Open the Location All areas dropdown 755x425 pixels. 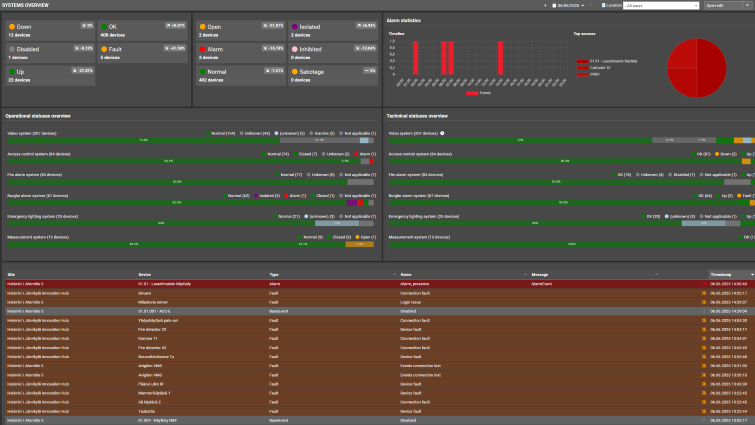point(661,5)
